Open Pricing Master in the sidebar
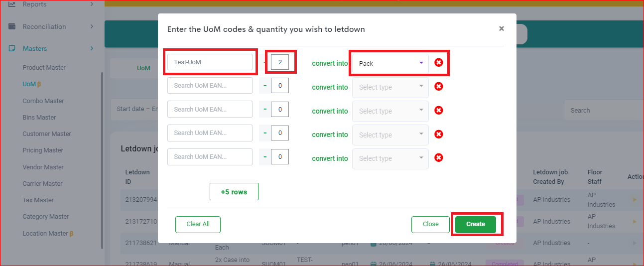 pyautogui.click(x=43, y=150)
